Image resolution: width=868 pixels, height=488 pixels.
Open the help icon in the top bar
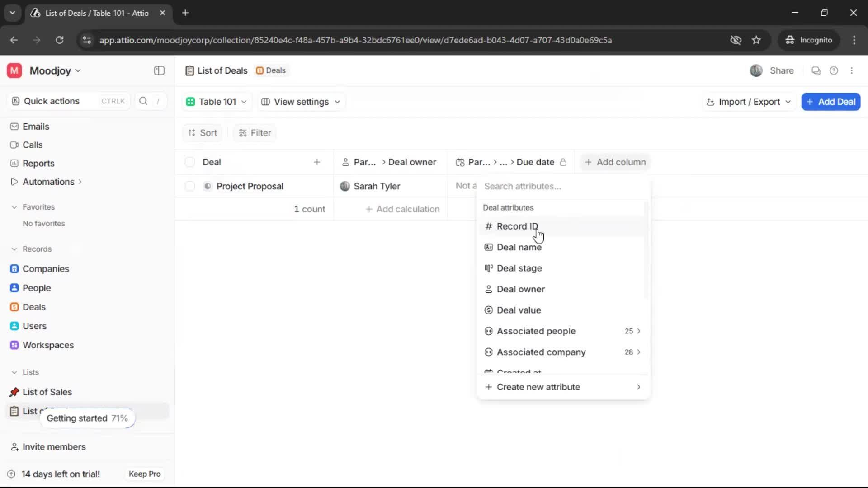click(x=834, y=70)
